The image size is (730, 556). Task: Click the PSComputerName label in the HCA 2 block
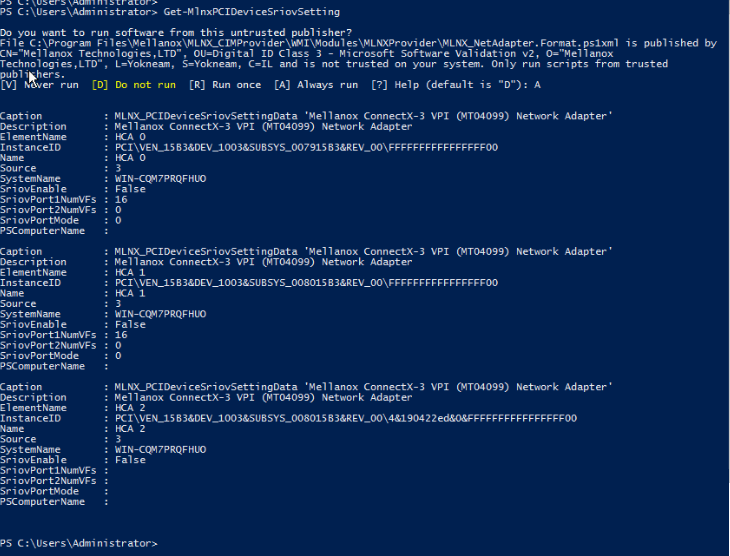(x=45, y=502)
